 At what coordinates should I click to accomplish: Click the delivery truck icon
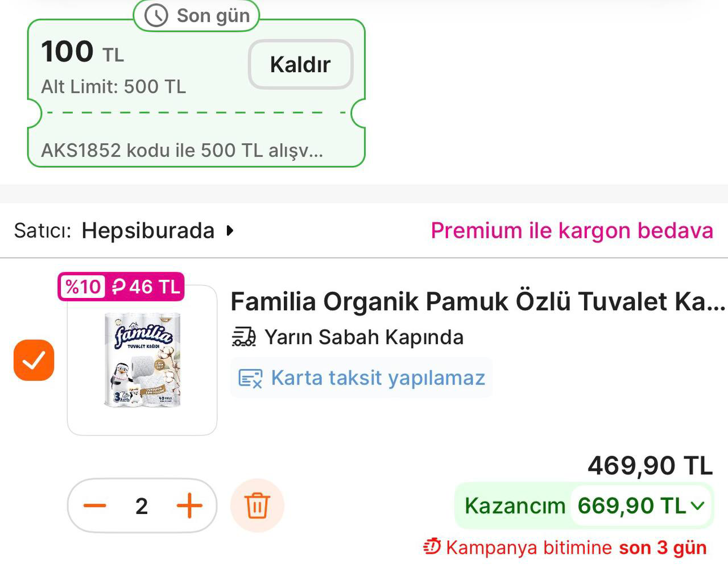point(244,337)
